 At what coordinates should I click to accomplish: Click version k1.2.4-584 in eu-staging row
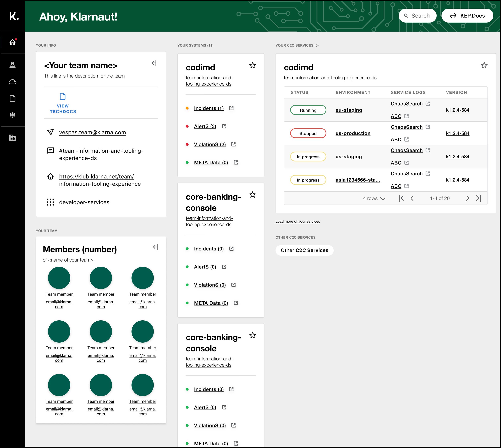tap(458, 110)
